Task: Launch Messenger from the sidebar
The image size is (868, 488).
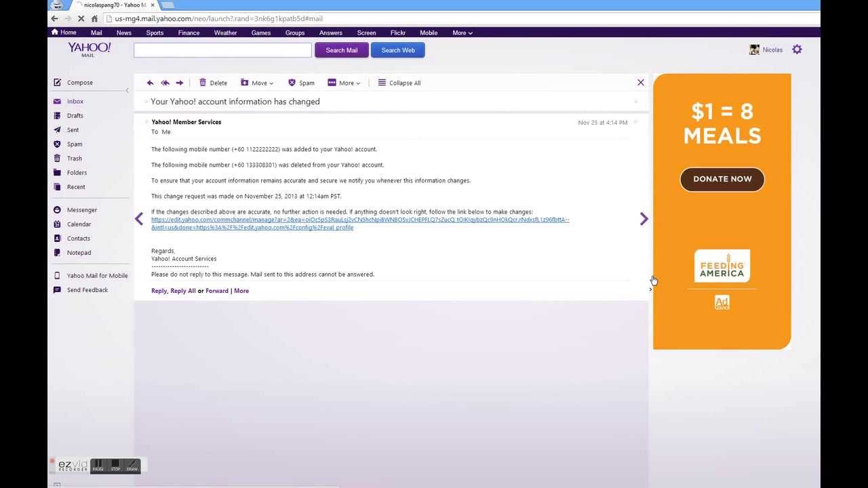Action: tap(81, 210)
